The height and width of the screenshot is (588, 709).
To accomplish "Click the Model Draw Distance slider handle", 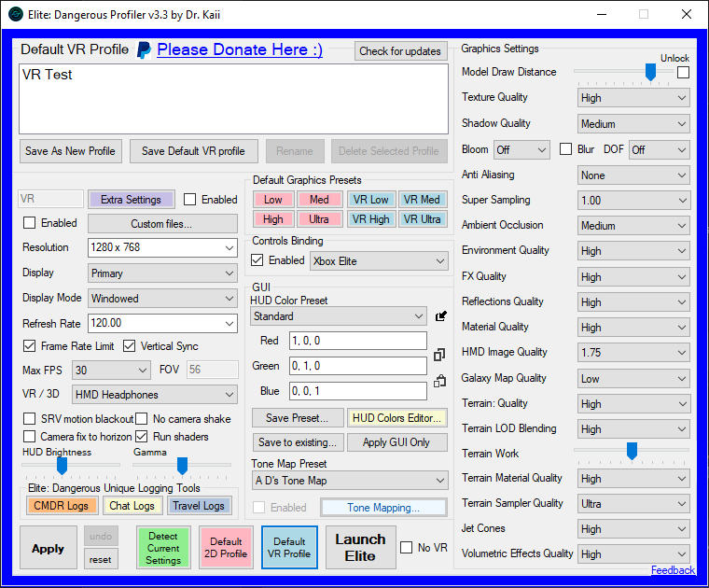I will (x=650, y=72).
